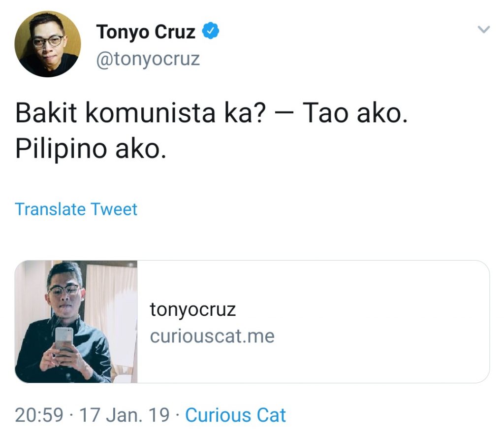
Task: Open the mirror selfie card thumbnail
Action: (x=76, y=322)
